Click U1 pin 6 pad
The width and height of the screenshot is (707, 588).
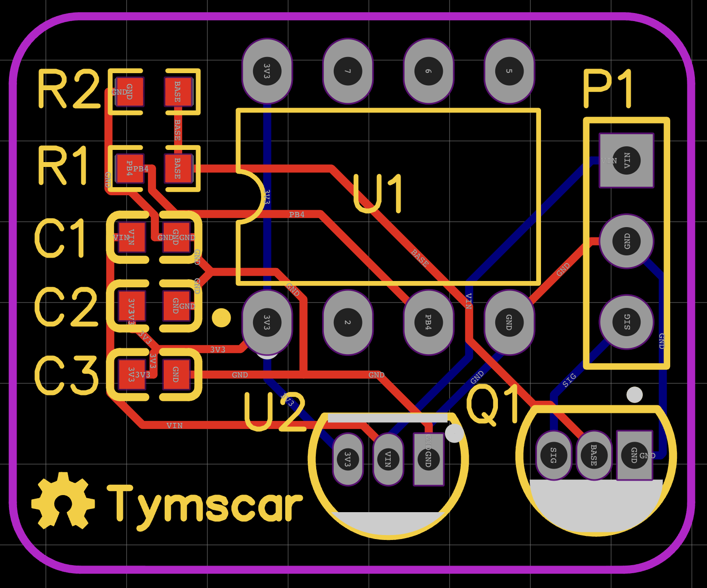[x=428, y=71]
